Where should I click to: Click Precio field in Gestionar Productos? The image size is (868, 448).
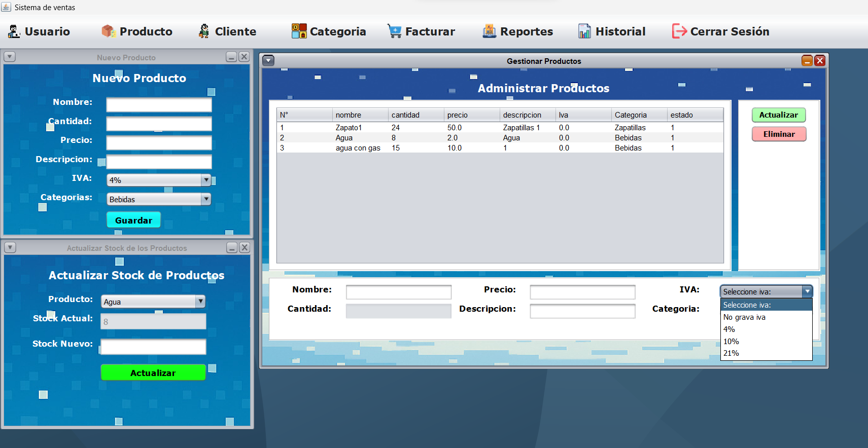click(582, 292)
